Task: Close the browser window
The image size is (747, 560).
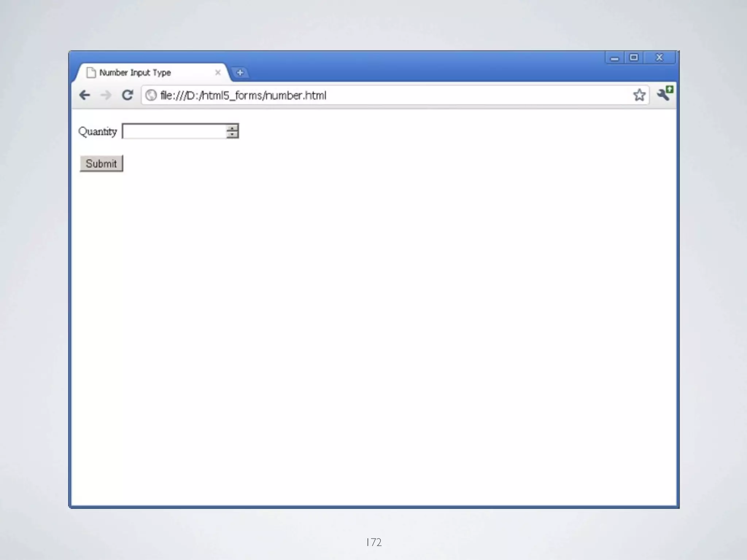Action: click(659, 58)
